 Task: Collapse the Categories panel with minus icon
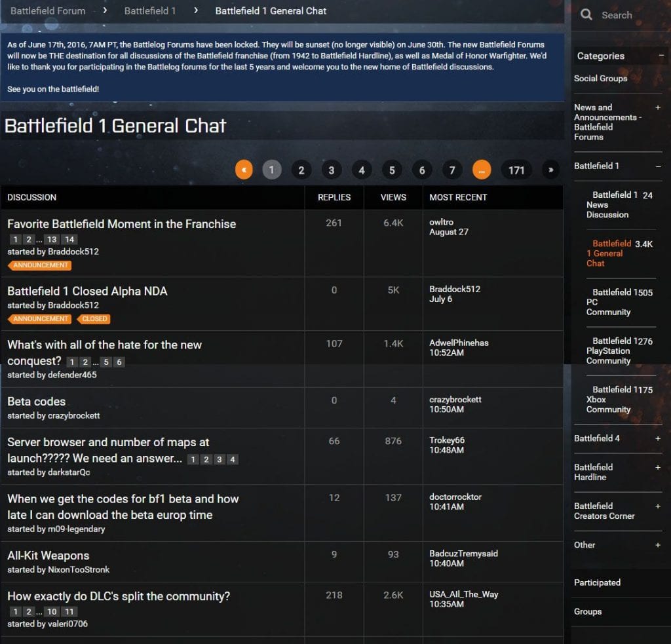(661, 56)
